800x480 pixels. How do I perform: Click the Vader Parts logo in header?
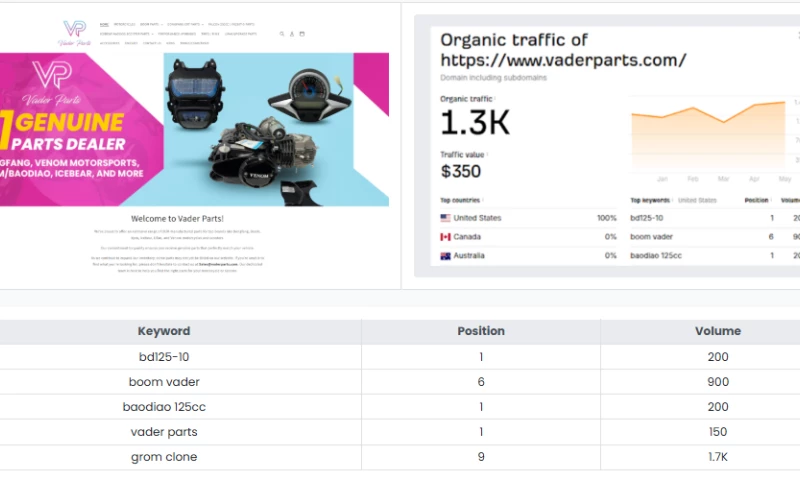pos(74,30)
